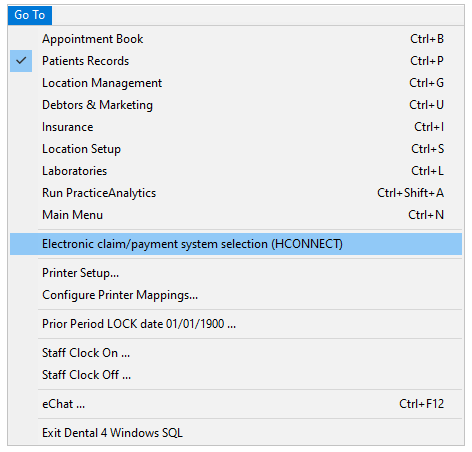Click Staff Clock On
The height and width of the screenshot is (452, 472).
236,353
